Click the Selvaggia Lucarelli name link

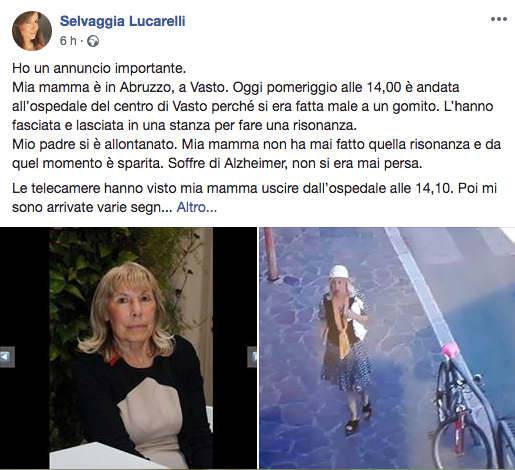(x=122, y=21)
